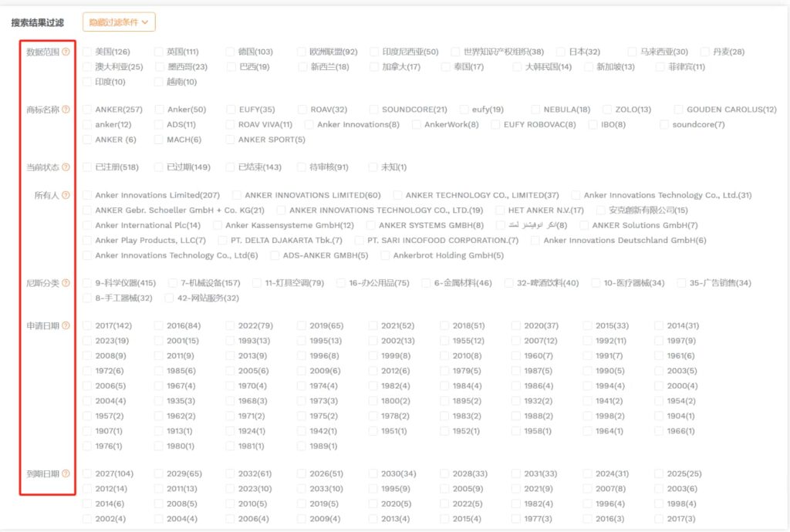This screenshot has width=790, height=532.
Task: Tick the ANKER(257) trademark name checkbox
Action: click(x=88, y=109)
